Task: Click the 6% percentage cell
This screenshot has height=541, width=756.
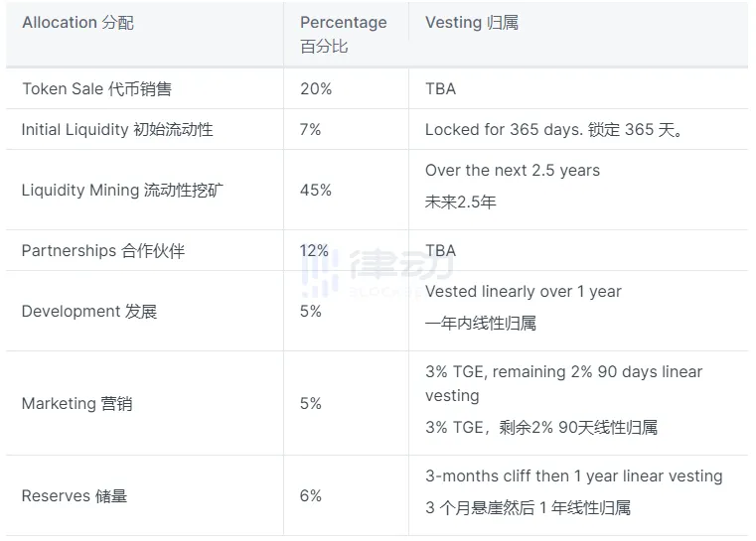Action: click(311, 496)
